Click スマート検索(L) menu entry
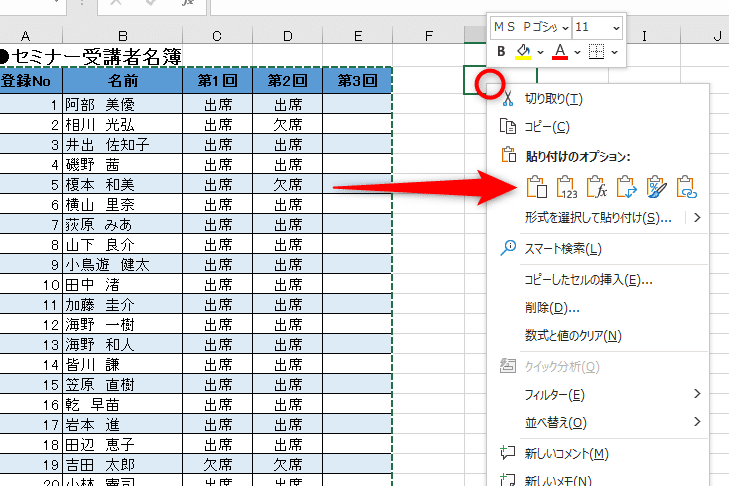729x486 pixels. coord(563,248)
